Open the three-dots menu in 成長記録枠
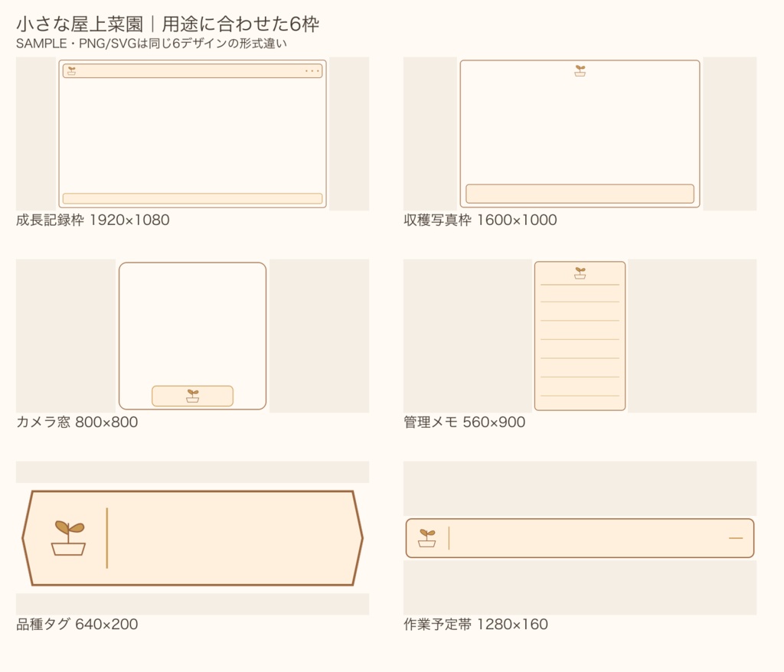Image resolution: width=784 pixels, height=672 pixels. 312,71
